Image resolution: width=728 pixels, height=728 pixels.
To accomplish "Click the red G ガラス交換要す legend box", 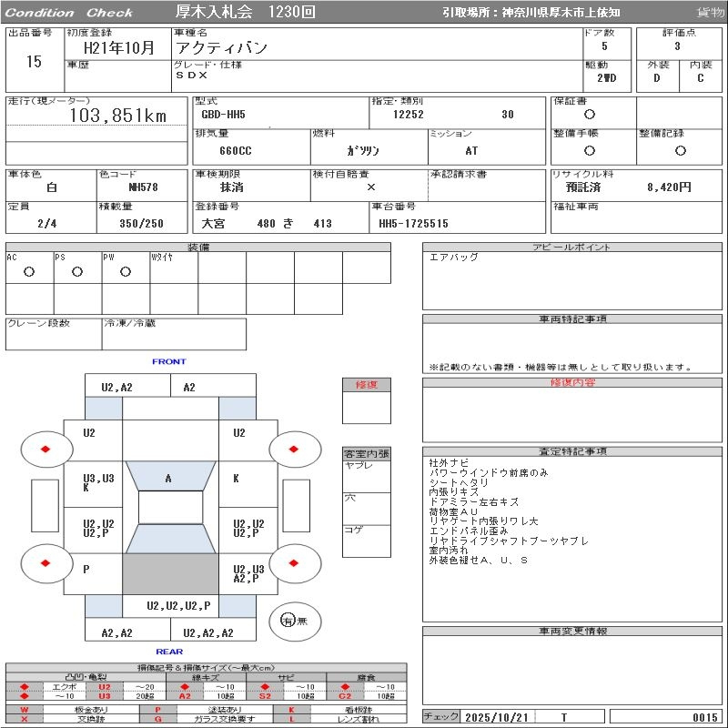I will click(158, 719).
